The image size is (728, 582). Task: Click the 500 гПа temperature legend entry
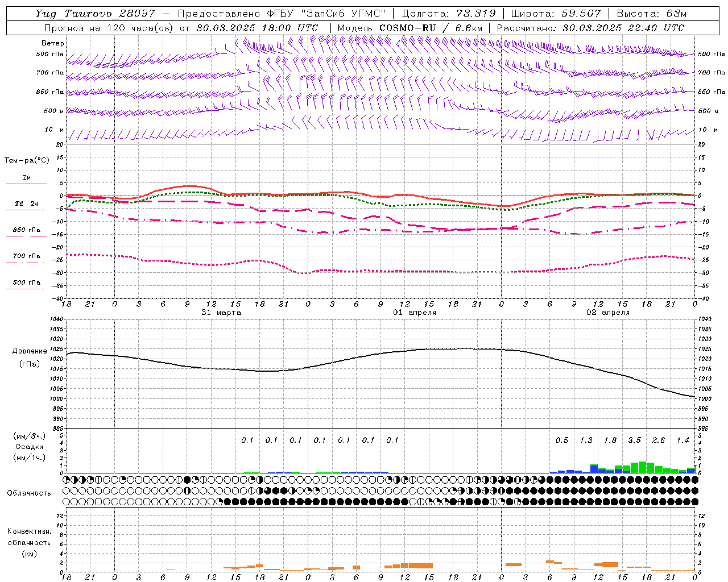click(27, 282)
